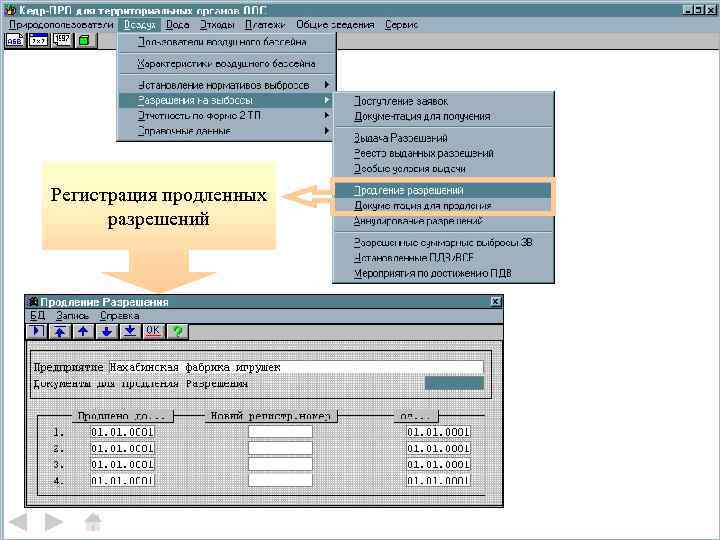This screenshot has height=540, width=720.
Task: Select Выдача Разрешений submenu item
Action: (444, 138)
